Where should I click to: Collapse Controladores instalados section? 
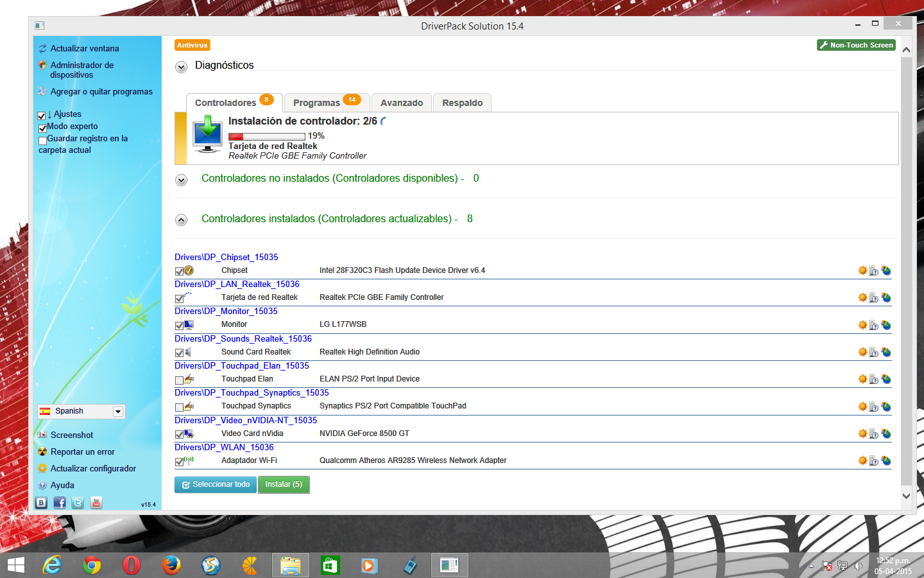(x=182, y=220)
